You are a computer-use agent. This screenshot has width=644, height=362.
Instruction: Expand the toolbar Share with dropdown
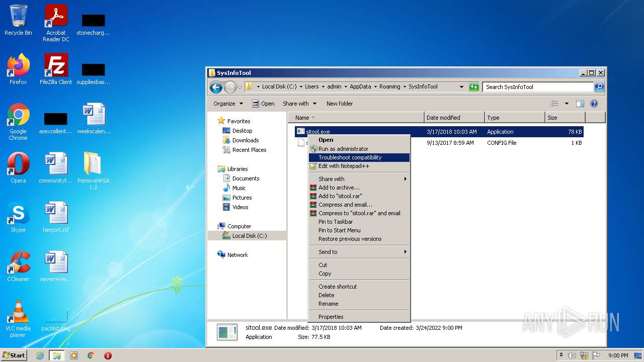pyautogui.click(x=300, y=104)
